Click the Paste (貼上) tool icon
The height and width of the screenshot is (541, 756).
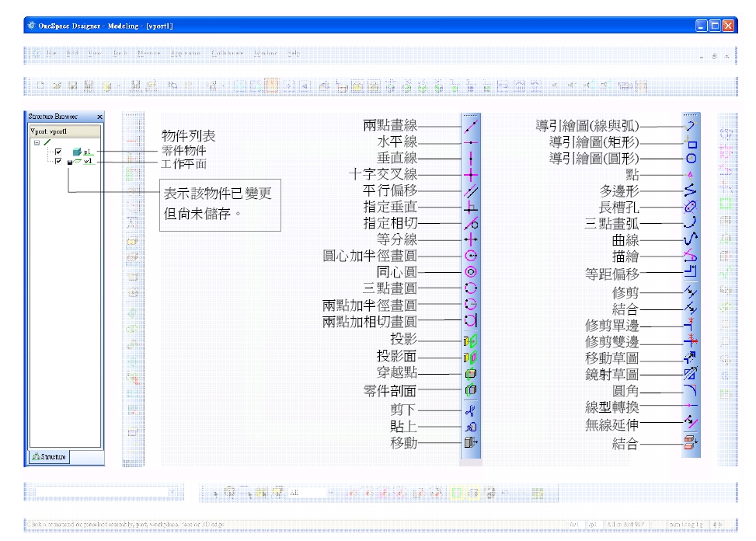click(x=471, y=427)
